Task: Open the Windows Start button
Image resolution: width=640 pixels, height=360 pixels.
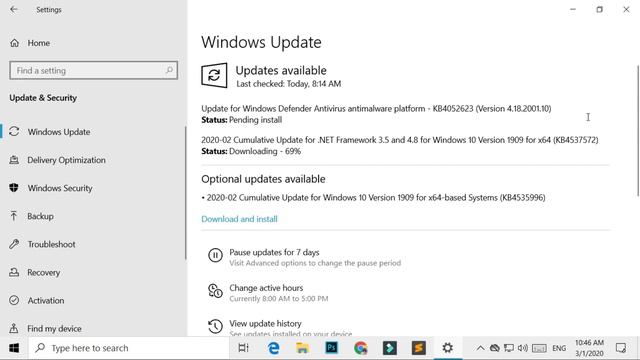Action: click(x=14, y=348)
